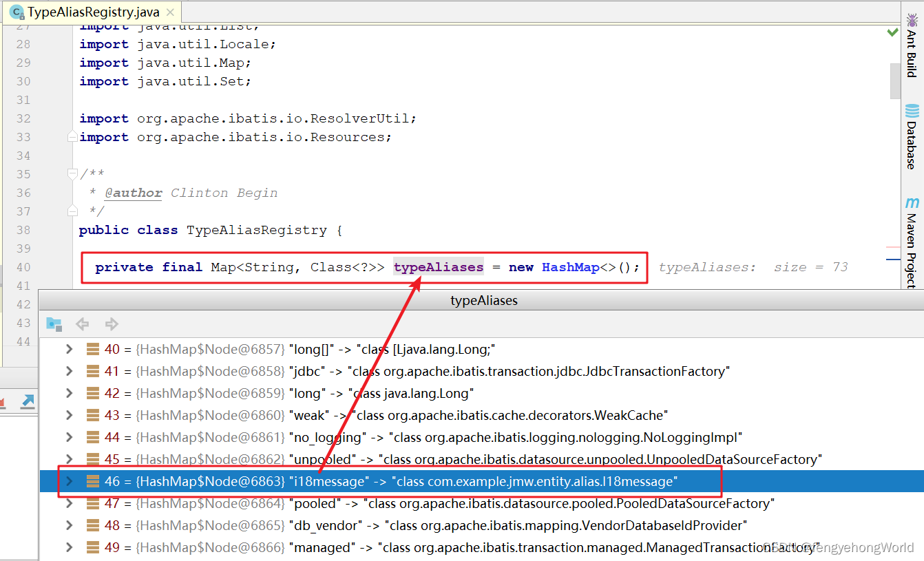Click the typeAliases variable in line 40
Screen dimensions: 924x561
pyautogui.click(x=439, y=267)
